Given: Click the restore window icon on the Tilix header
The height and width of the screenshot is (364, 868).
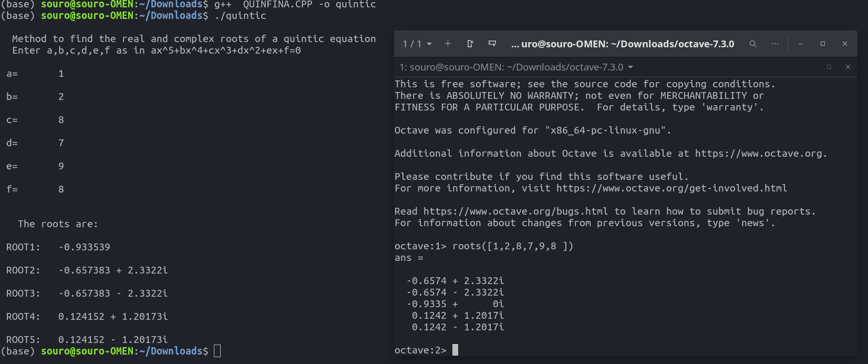Looking at the screenshot, I should pos(823,44).
